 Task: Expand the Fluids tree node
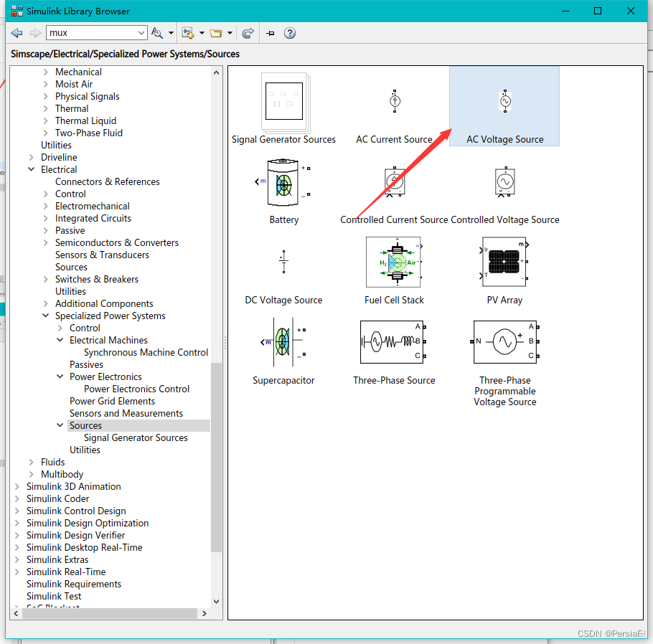point(32,462)
